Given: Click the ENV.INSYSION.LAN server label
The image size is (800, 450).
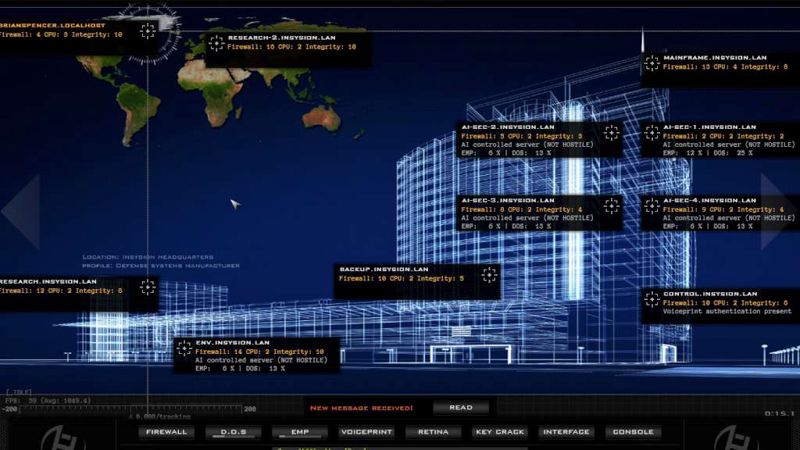Looking at the screenshot, I should [232, 343].
